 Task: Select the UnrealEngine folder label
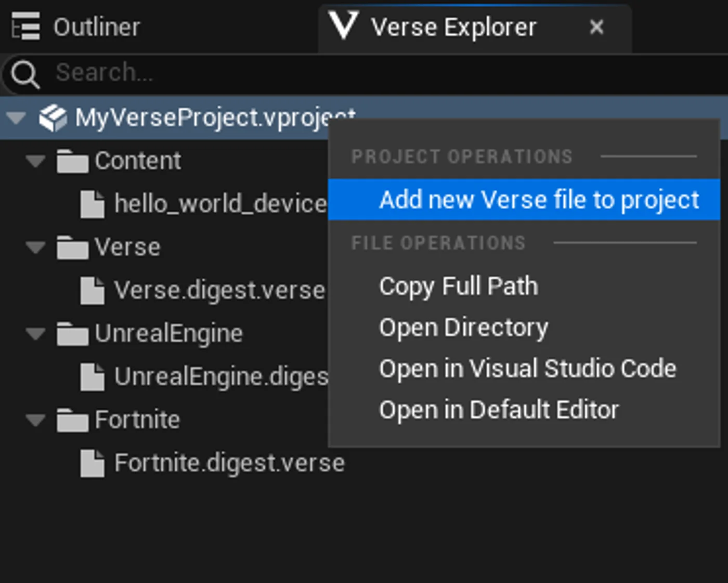point(168,333)
